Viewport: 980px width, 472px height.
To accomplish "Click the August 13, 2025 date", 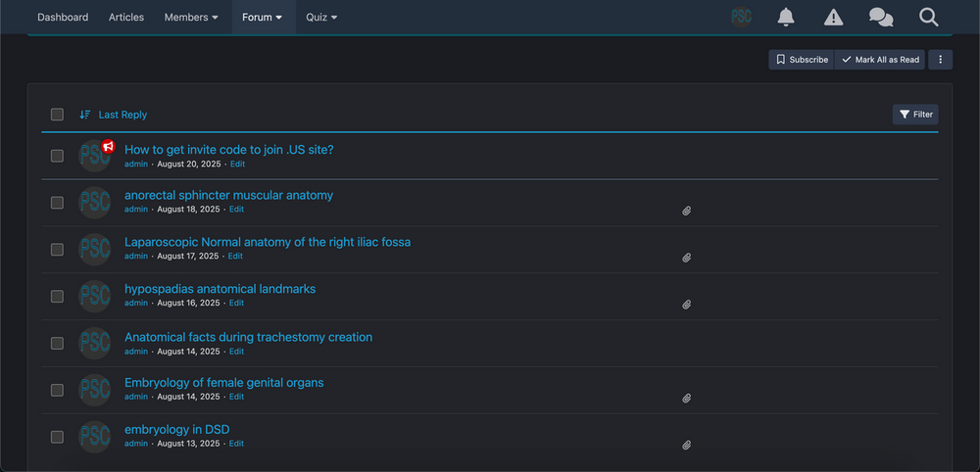I will pos(189,444).
